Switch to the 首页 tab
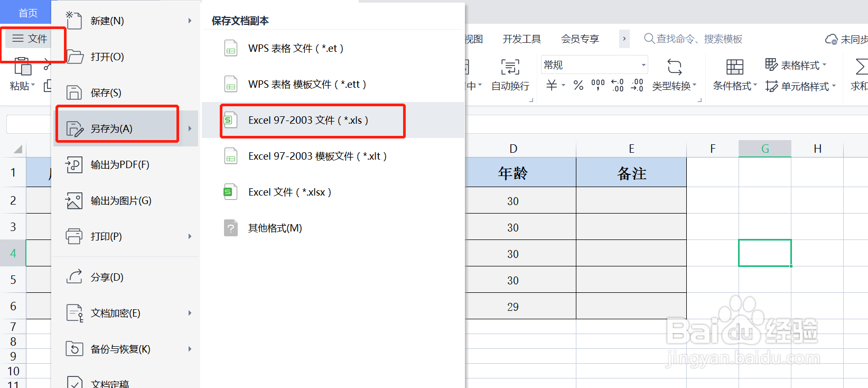 (28, 13)
